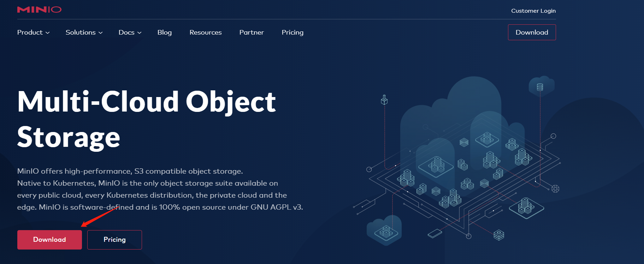Expand the Product chevron arrow
The height and width of the screenshot is (264, 644).
[47, 33]
